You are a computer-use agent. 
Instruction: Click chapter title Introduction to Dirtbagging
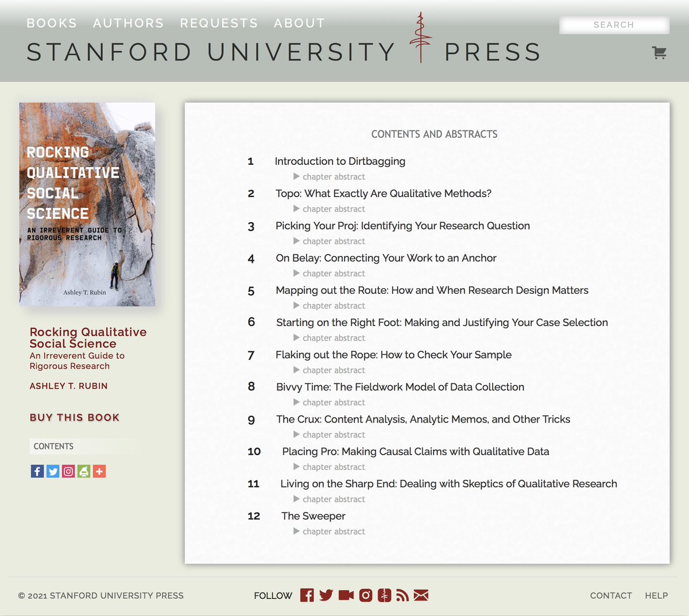coord(340,161)
